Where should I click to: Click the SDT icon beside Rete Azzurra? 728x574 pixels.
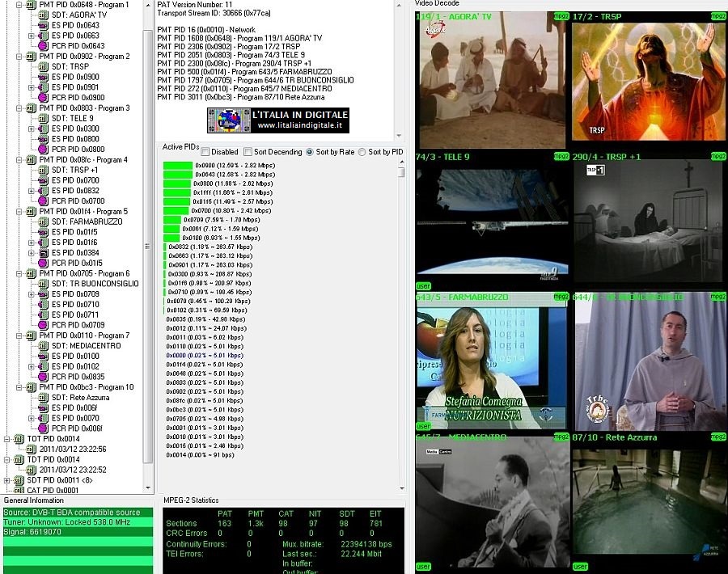[x=43, y=398]
